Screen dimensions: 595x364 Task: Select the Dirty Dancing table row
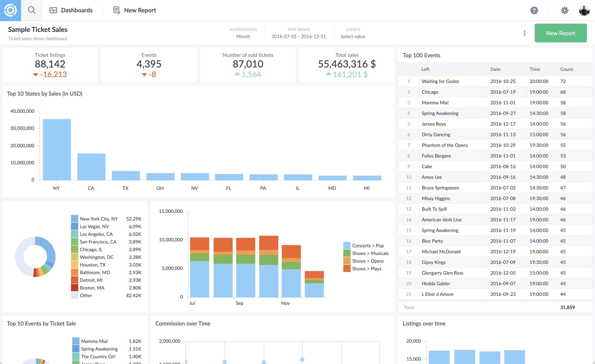495,134
